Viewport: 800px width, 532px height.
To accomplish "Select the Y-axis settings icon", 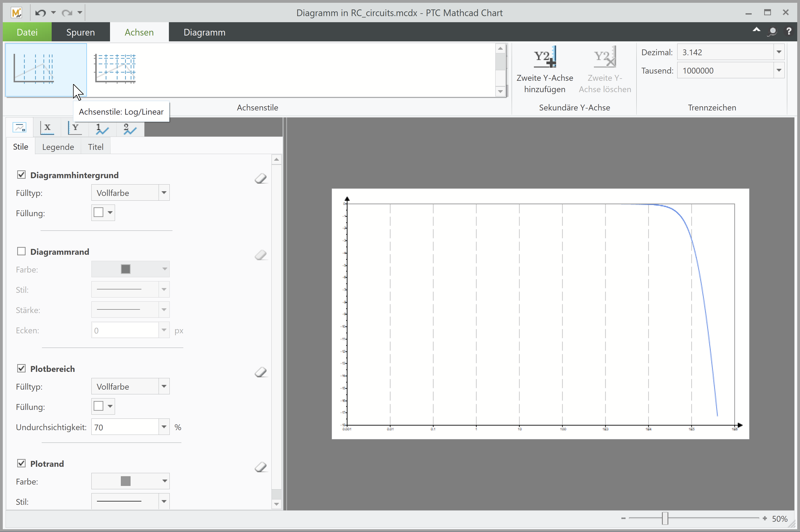I will pos(75,128).
